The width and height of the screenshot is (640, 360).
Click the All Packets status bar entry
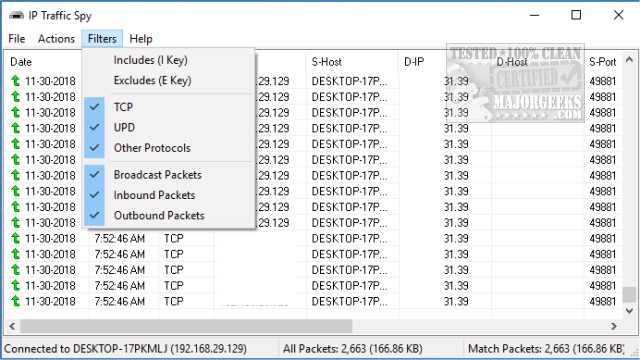click(353, 349)
